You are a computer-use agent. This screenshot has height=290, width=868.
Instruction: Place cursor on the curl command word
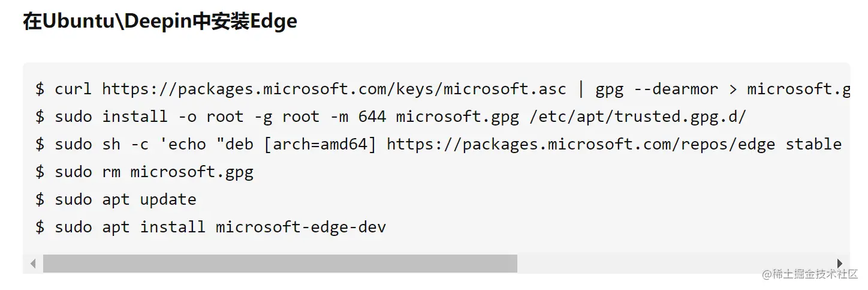point(73,89)
